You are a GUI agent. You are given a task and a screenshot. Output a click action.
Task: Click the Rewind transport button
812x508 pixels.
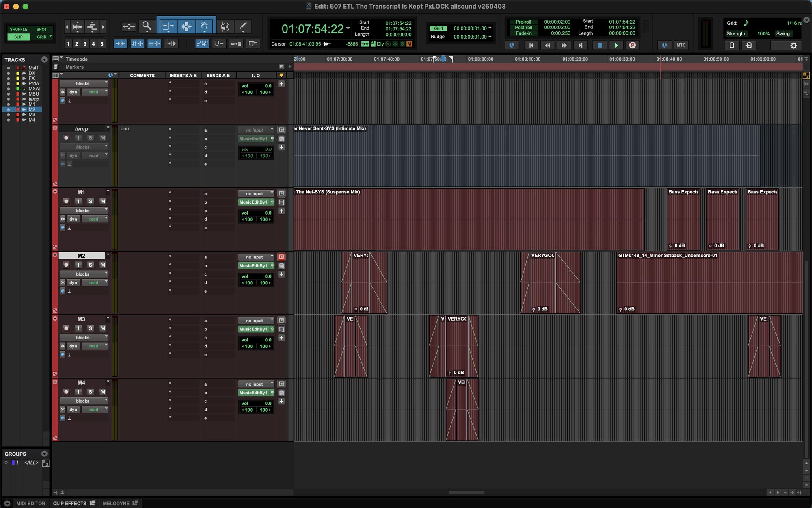(547, 45)
